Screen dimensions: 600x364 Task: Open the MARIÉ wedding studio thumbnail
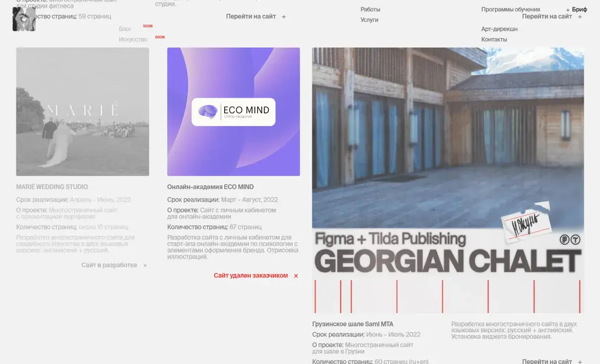pyautogui.click(x=83, y=112)
